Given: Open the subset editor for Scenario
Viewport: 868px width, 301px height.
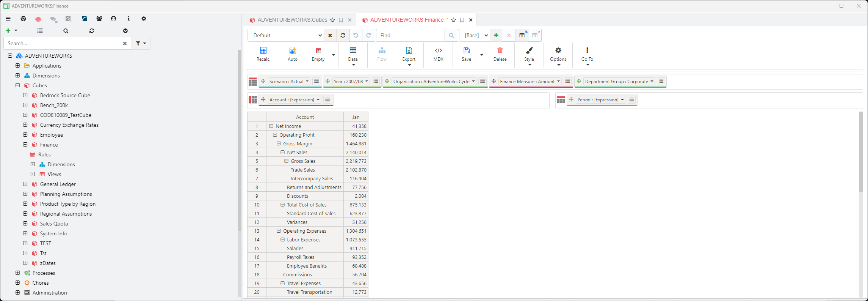Looking at the screenshot, I should [x=316, y=82].
